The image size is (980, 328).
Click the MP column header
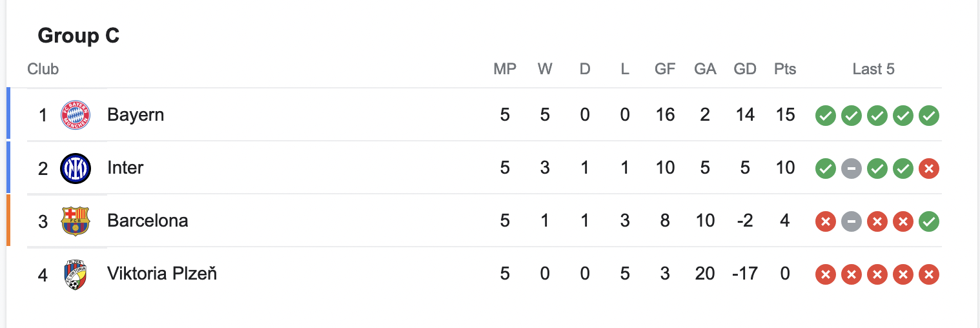click(505, 69)
